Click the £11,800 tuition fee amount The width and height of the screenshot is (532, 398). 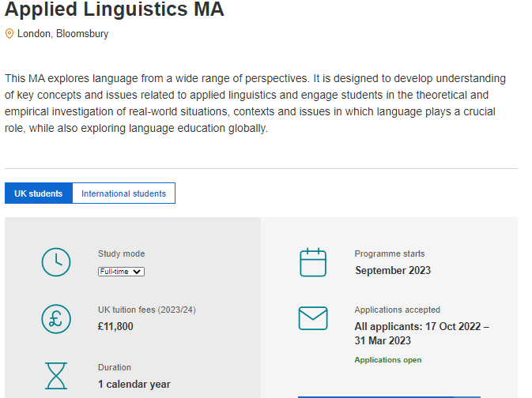(115, 326)
